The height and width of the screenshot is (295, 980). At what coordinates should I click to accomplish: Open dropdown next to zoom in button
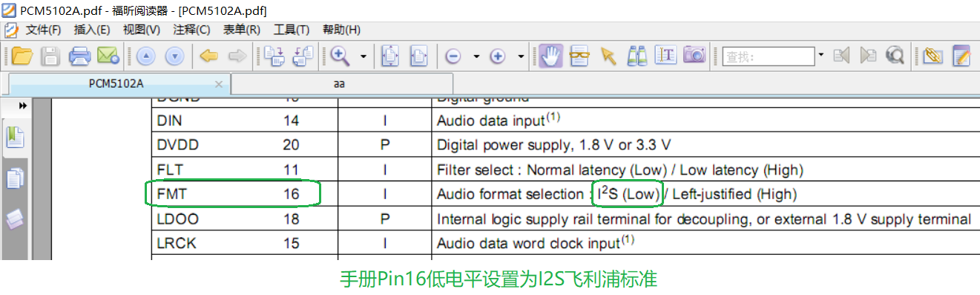[521, 56]
